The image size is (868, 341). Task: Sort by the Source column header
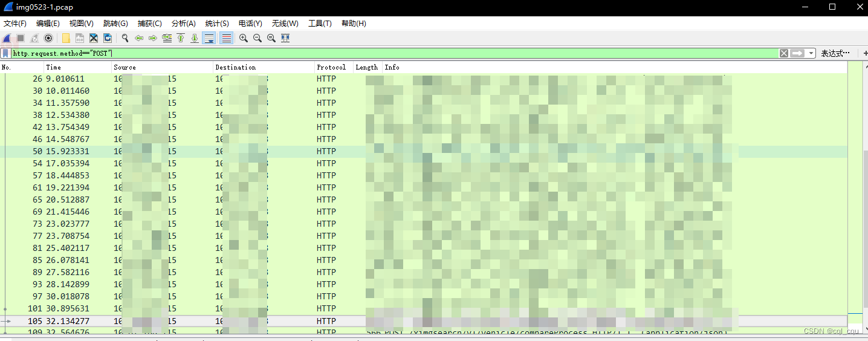tap(163, 67)
